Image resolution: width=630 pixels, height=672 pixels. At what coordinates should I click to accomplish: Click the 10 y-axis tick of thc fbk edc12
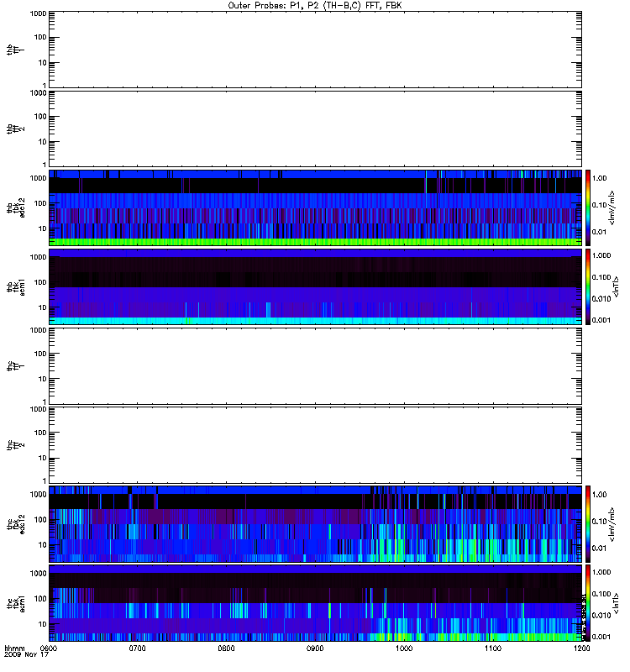pos(43,545)
